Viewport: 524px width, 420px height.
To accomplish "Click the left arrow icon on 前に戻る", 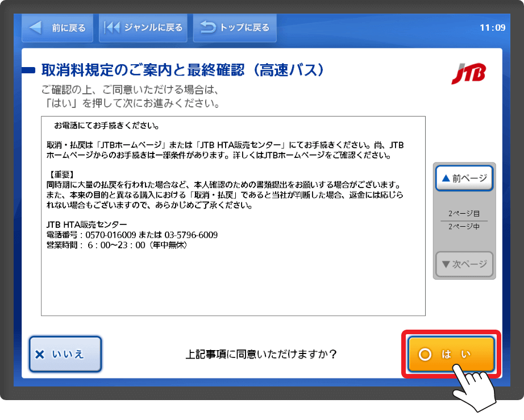I will (36, 27).
